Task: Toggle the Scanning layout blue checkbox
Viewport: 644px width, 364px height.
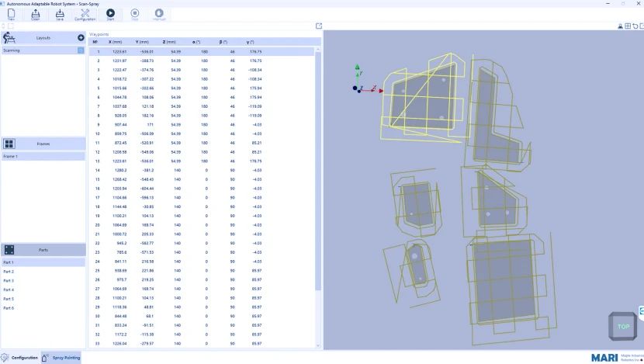Action: click(x=81, y=50)
